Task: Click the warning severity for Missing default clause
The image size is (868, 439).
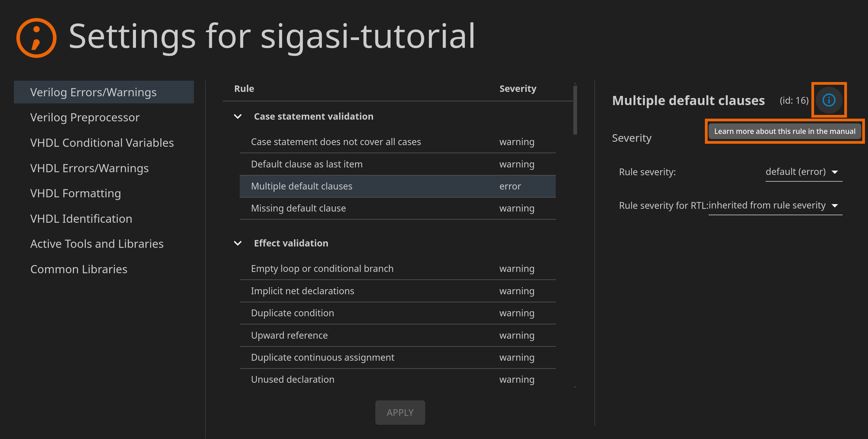Action: (517, 208)
